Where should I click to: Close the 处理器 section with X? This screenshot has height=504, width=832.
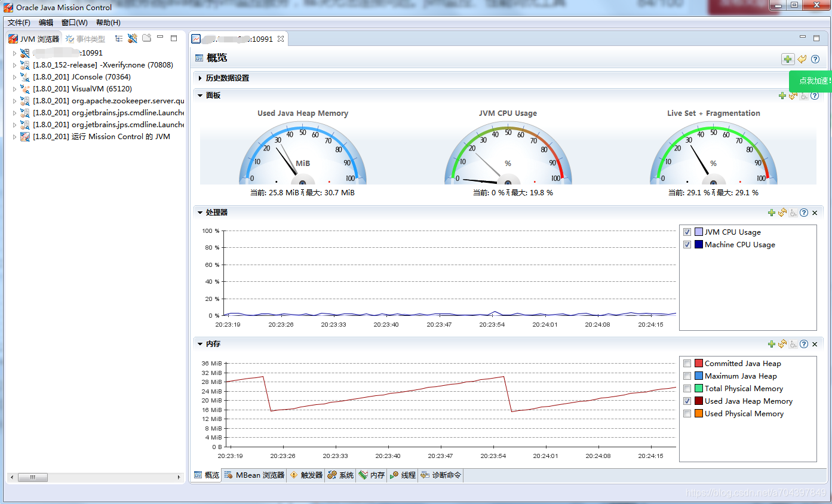point(815,213)
